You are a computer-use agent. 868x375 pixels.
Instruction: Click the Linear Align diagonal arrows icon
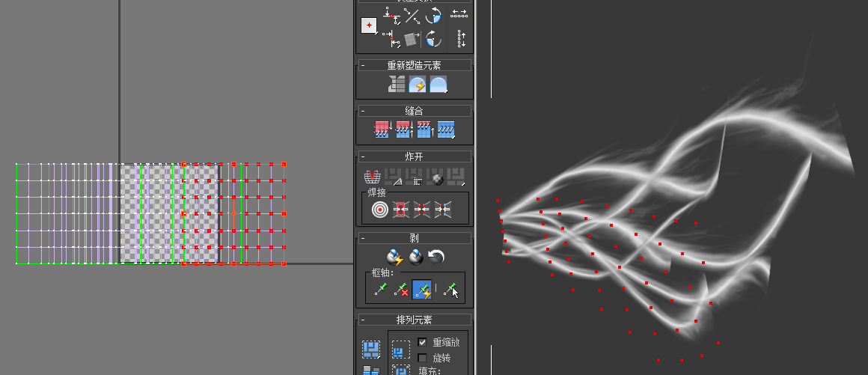412,16
